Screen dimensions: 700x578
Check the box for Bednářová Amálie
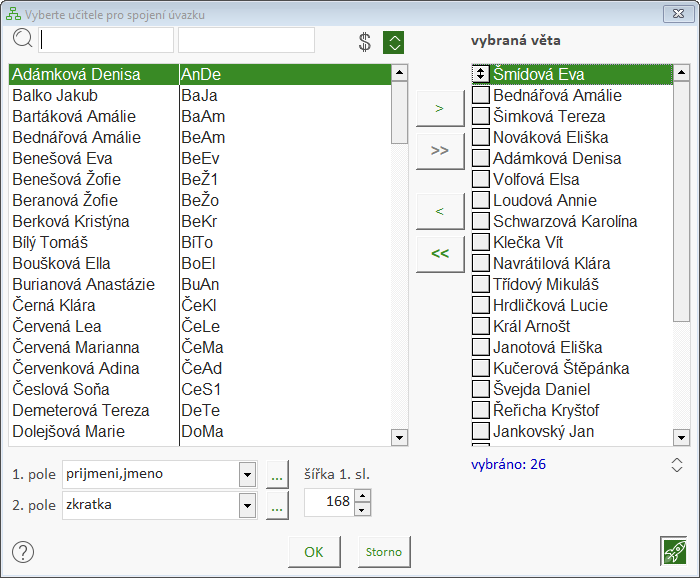click(x=481, y=96)
